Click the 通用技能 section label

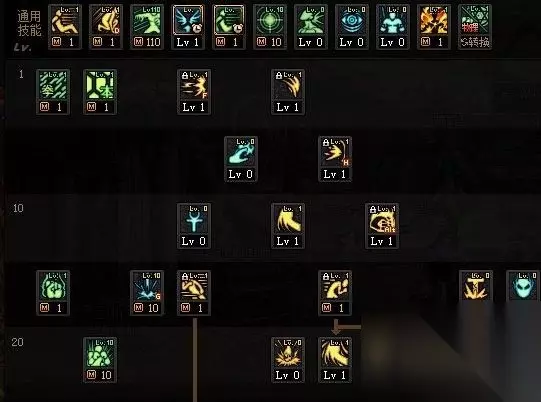point(29,23)
